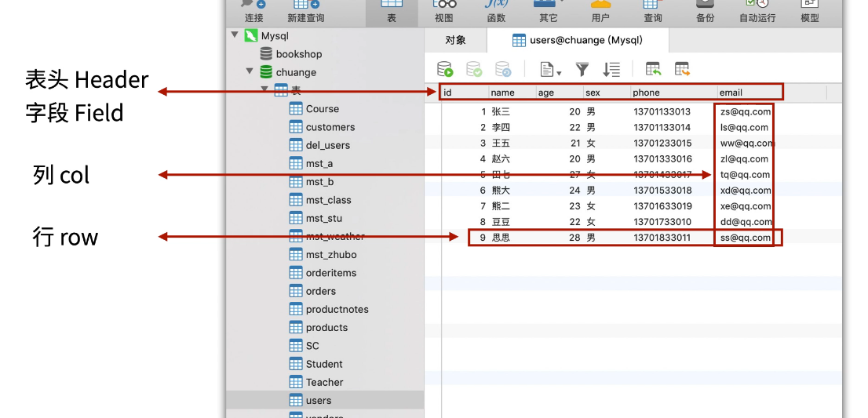Collapse the 表 (Tables) tree folder
The height and width of the screenshot is (418, 868).
[265, 89]
